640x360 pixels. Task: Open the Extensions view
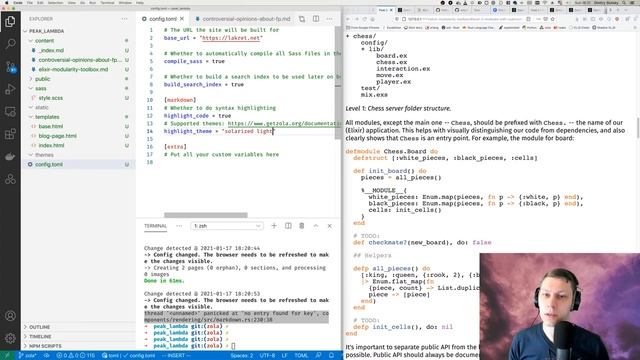pyautogui.click(x=10, y=134)
